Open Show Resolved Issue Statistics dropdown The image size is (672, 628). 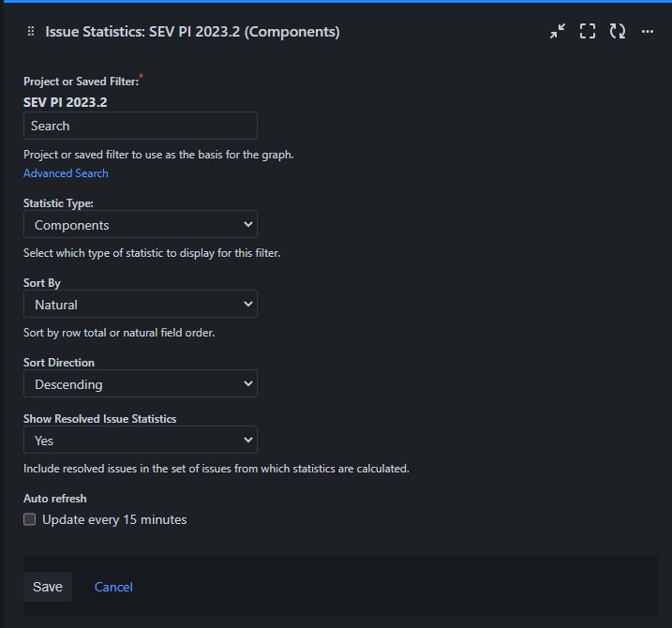click(141, 440)
